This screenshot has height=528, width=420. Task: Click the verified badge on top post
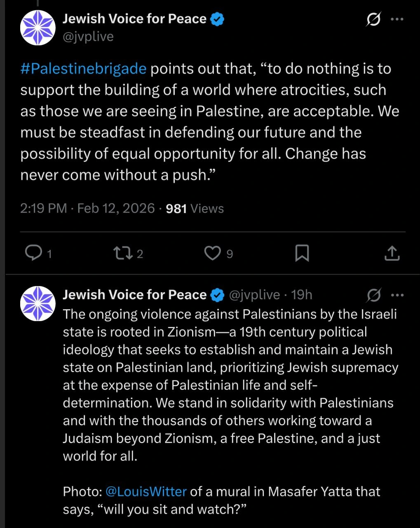(x=217, y=19)
